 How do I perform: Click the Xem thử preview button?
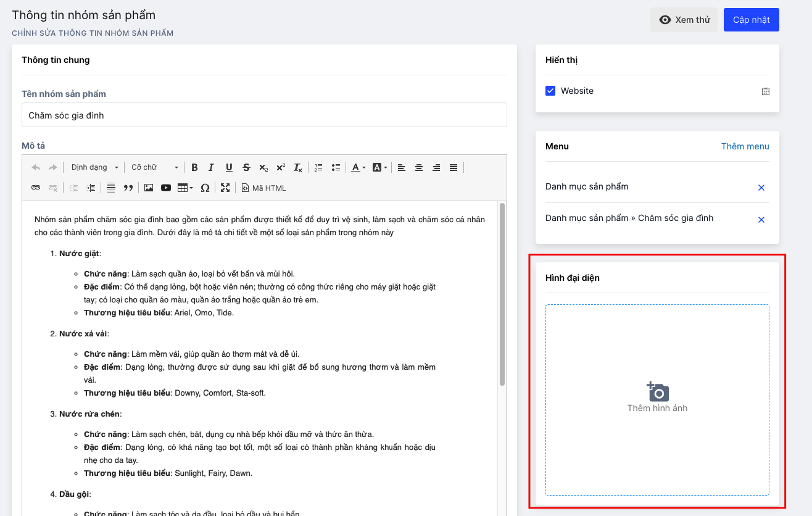pyautogui.click(x=684, y=20)
